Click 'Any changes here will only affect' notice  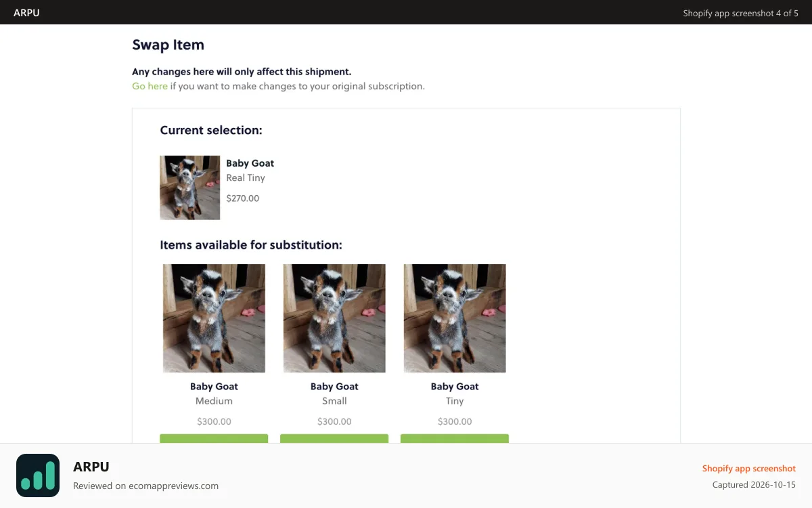pos(242,72)
